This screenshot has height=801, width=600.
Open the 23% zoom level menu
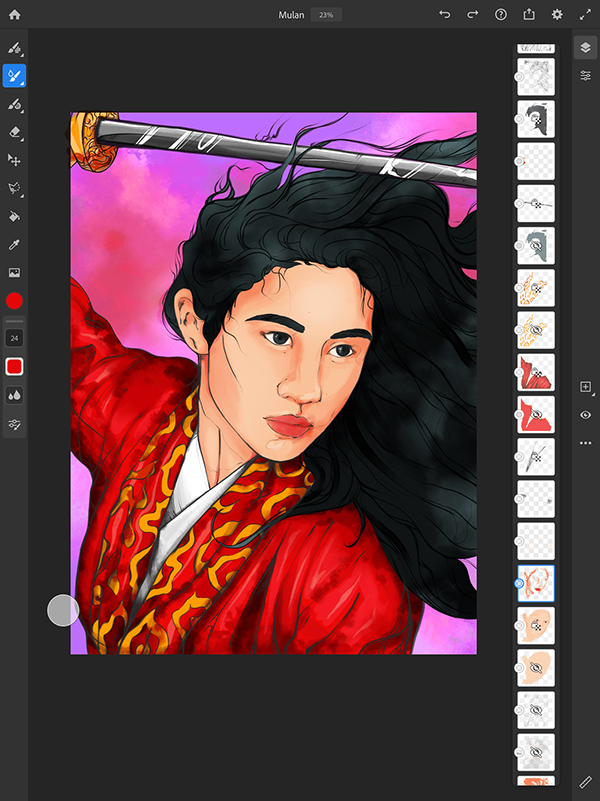coord(326,15)
